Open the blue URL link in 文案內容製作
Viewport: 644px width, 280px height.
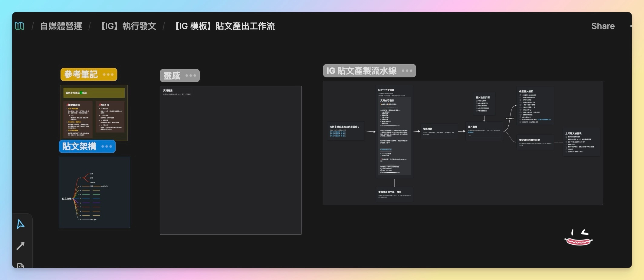click(386, 150)
